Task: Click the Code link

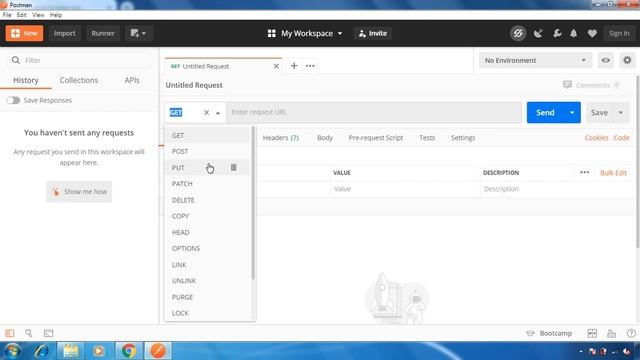Action: click(621, 138)
